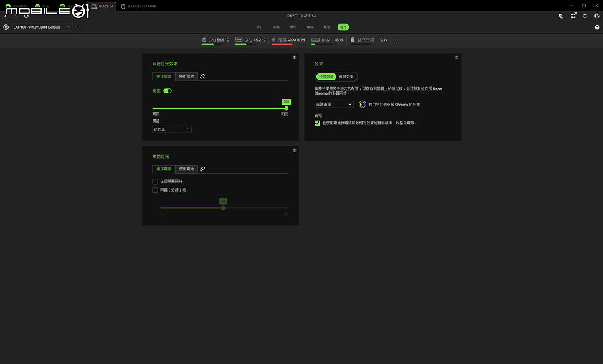Open the overlapping windows icon in the header

click(561, 16)
